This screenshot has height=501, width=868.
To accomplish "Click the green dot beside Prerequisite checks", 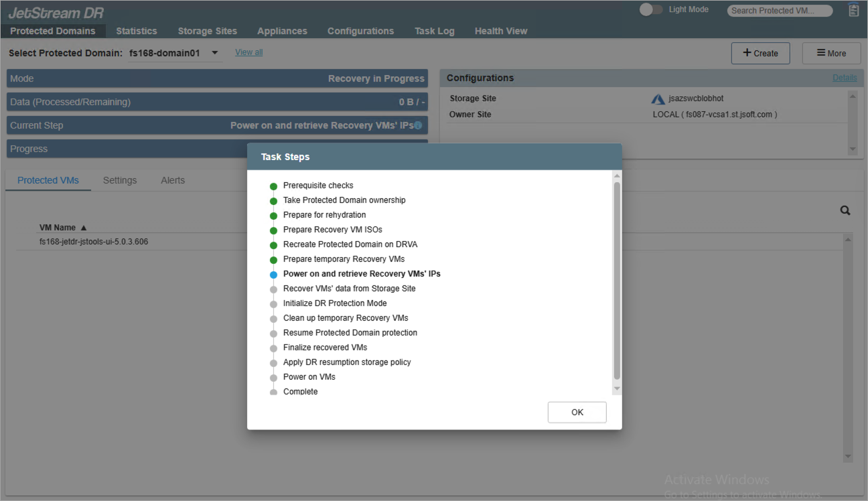I will pos(273,186).
